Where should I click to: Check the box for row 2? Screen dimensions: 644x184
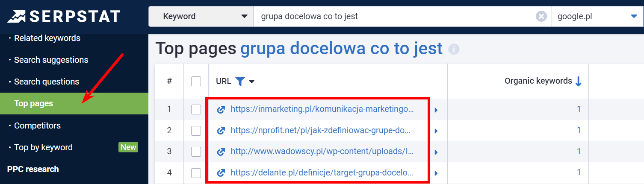(x=196, y=130)
